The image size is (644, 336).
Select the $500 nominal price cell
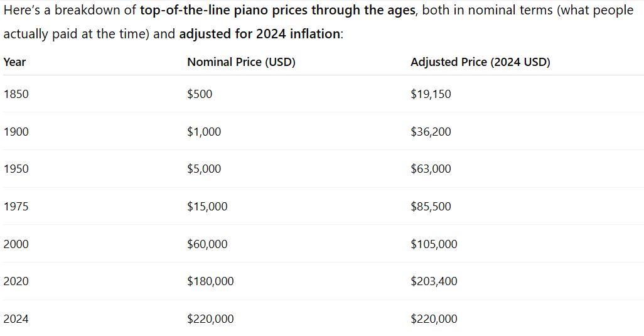[200, 94]
